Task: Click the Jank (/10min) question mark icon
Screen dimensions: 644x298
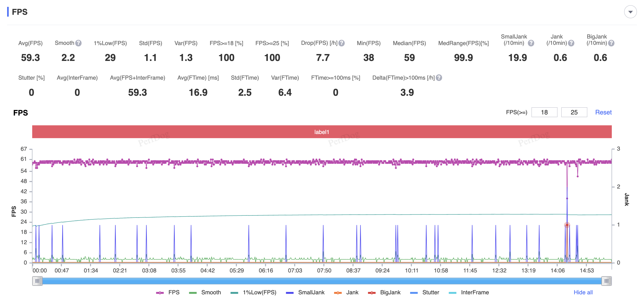Action: click(571, 43)
